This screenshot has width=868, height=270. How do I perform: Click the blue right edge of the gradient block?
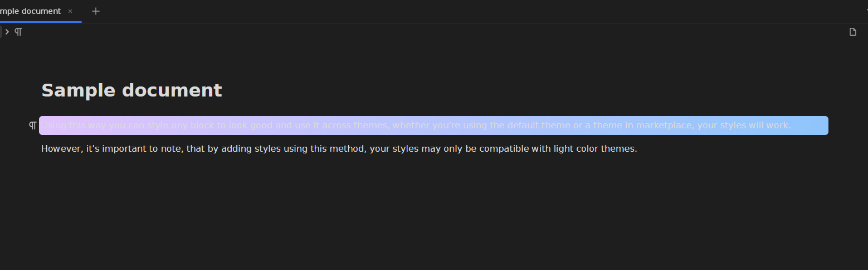820,126
